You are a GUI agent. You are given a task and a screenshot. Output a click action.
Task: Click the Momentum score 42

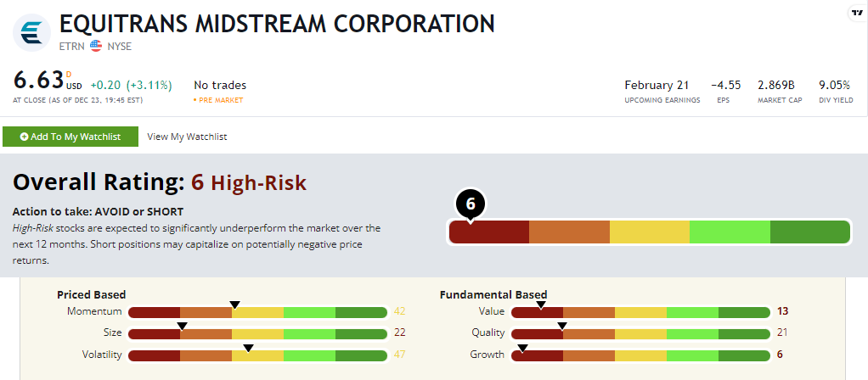point(400,311)
